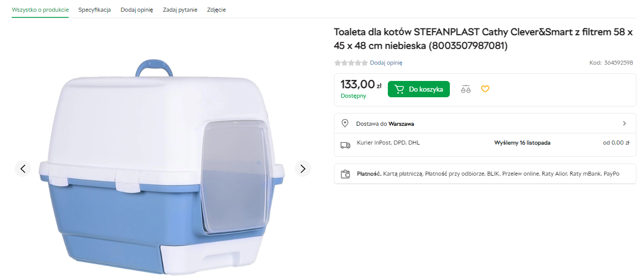Click the cat litter box product photo

pos(162,168)
